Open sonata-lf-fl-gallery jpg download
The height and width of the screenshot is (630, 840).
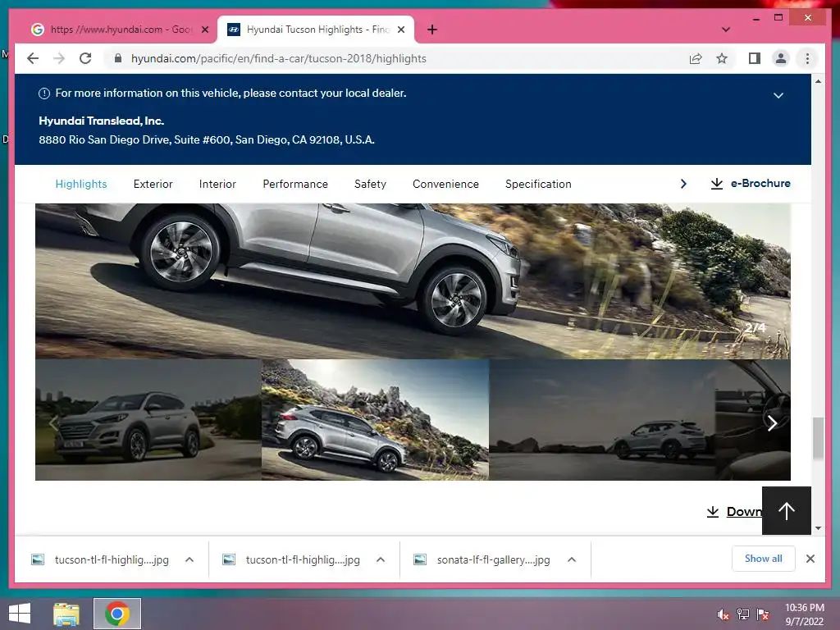(482, 559)
